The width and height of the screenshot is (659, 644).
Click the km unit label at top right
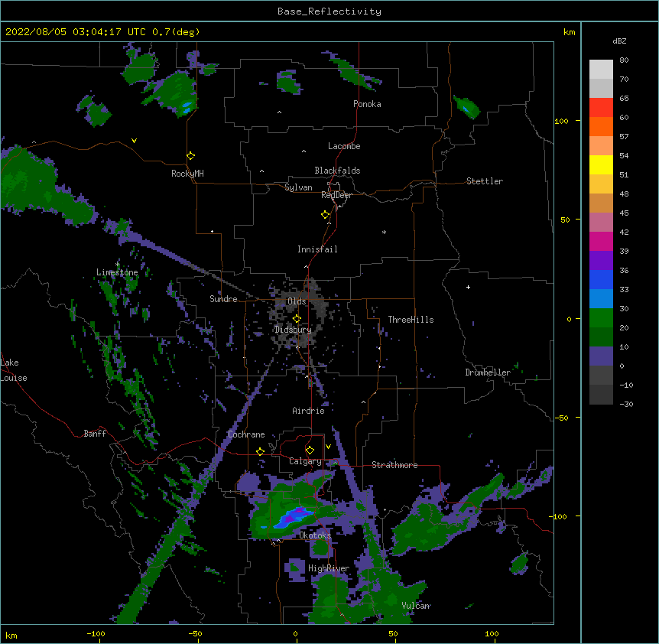569,32
